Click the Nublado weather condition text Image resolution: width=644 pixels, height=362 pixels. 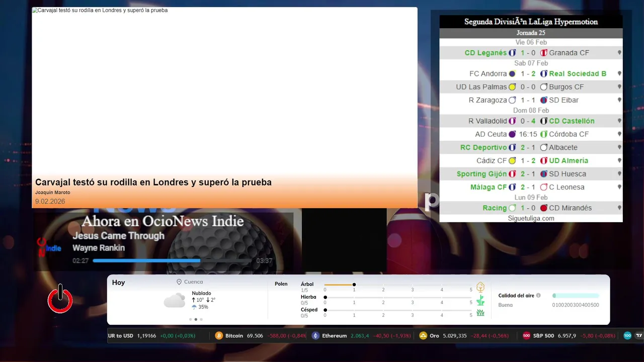201,293
